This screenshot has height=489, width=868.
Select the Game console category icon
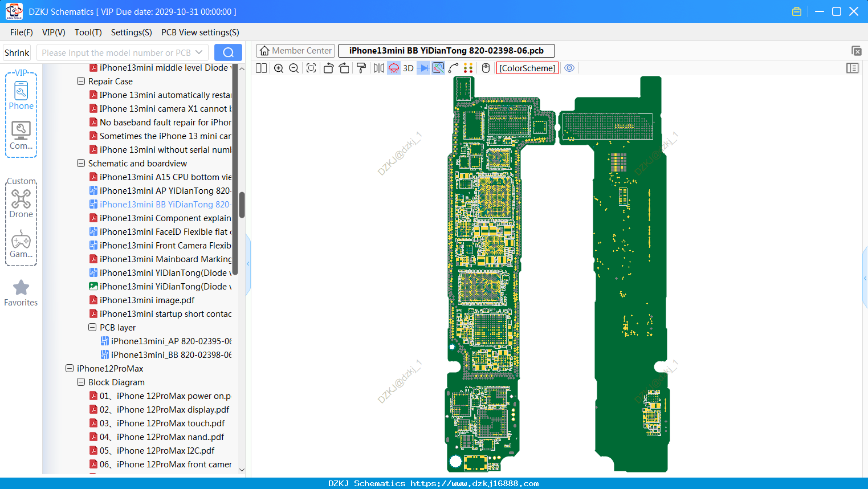point(21,243)
